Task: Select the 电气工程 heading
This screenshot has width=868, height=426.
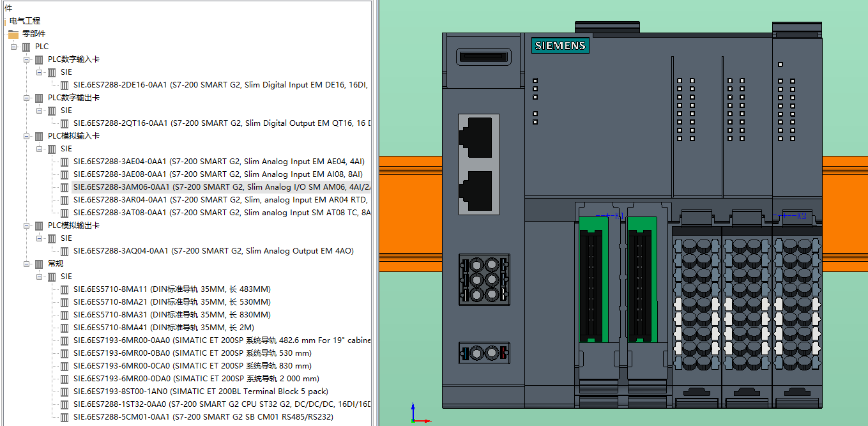Action: [25, 21]
